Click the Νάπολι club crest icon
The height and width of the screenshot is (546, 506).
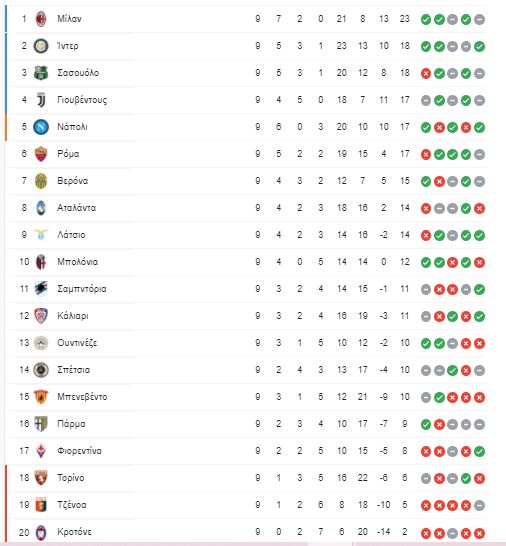(41, 127)
